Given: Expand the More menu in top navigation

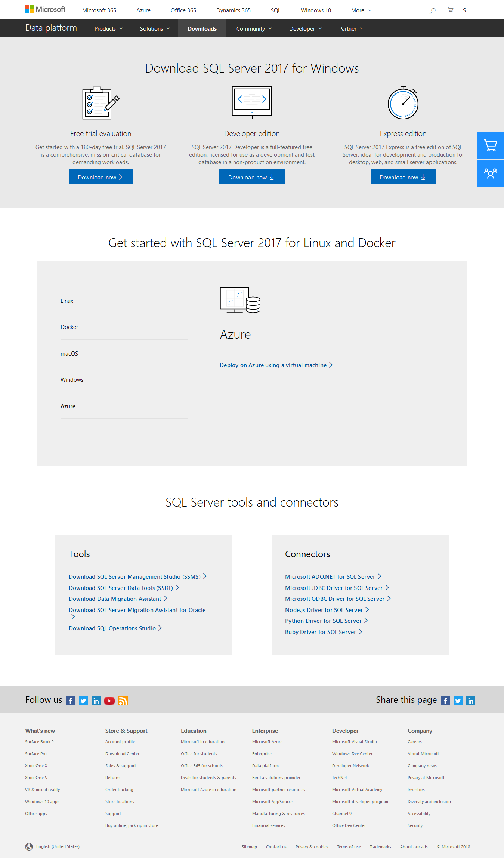Looking at the screenshot, I should (x=361, y=10).
